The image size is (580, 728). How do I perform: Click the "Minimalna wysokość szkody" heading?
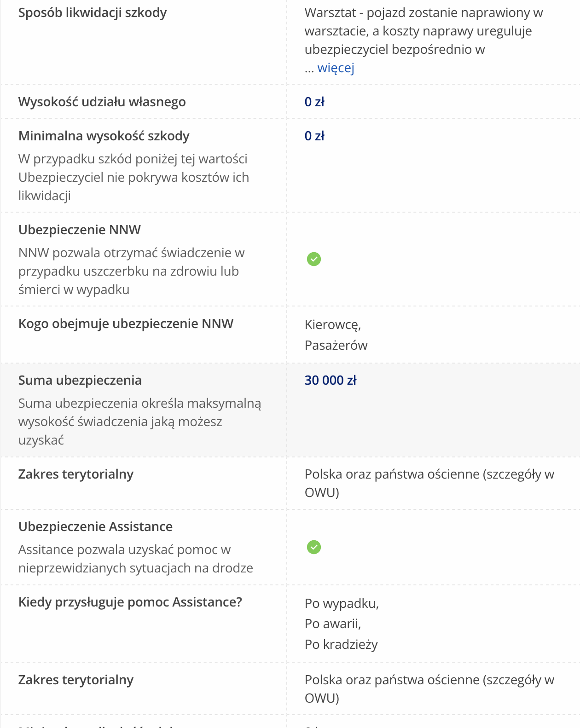tap(104, 136)
